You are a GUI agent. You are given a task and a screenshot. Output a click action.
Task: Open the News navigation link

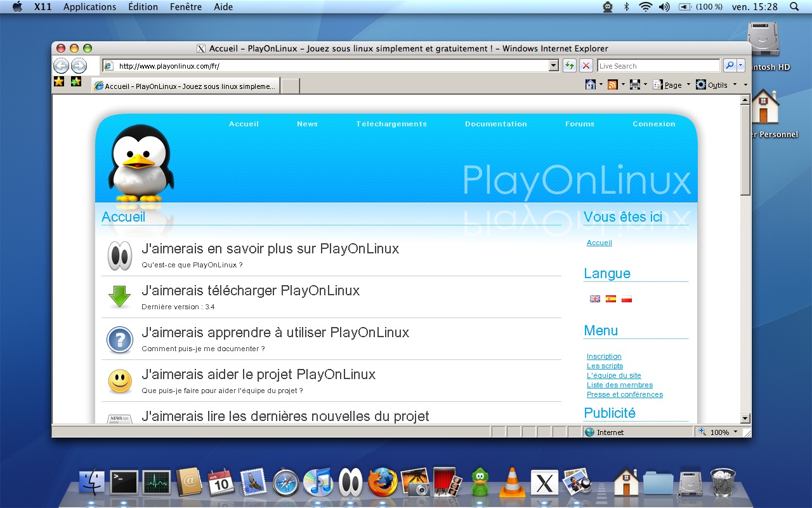[307, 124]
